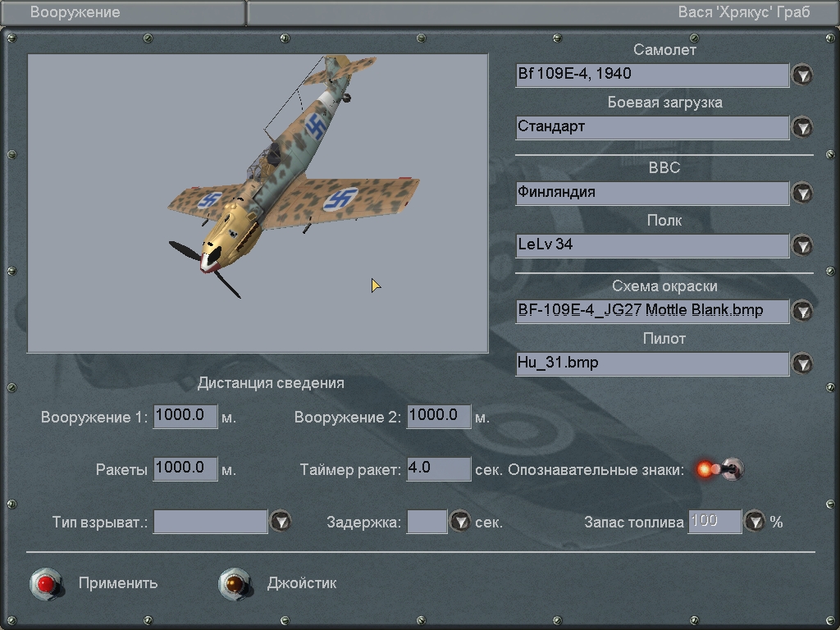The width and height of the screenshot is (840, 630).
Task: Click the Боевая загрузка label
Action: click(664, 103)
